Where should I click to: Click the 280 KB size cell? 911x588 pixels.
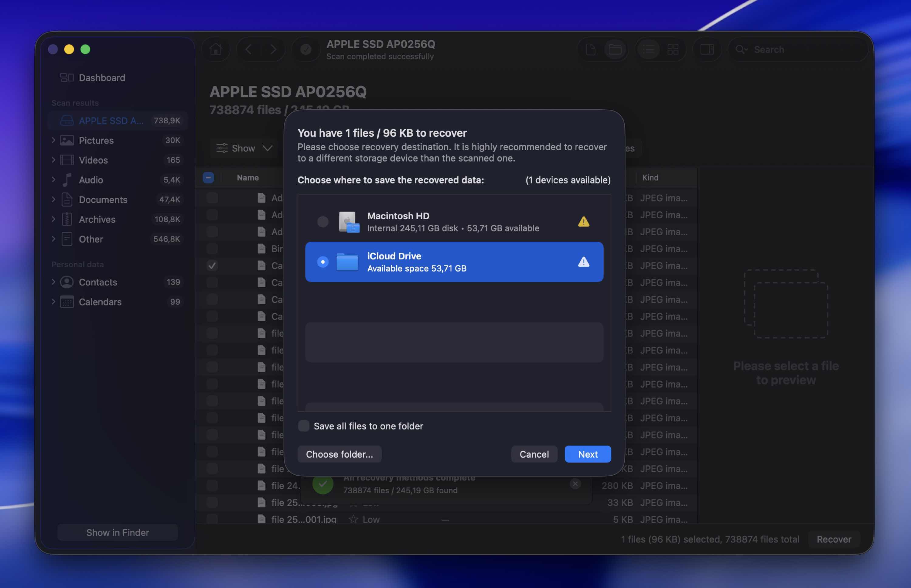(x=617, y=485)
